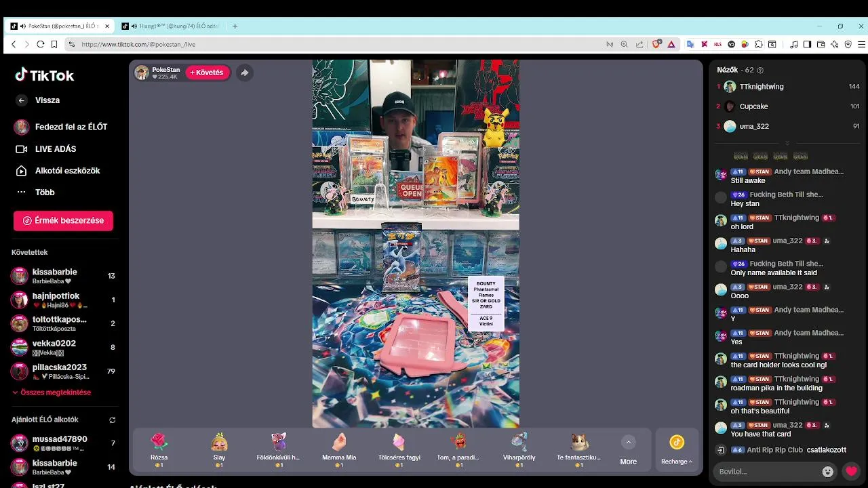Screen dimensions: 868x488
Task: Open the extensions puzzle piece menu
Action: tap(759, 44)
